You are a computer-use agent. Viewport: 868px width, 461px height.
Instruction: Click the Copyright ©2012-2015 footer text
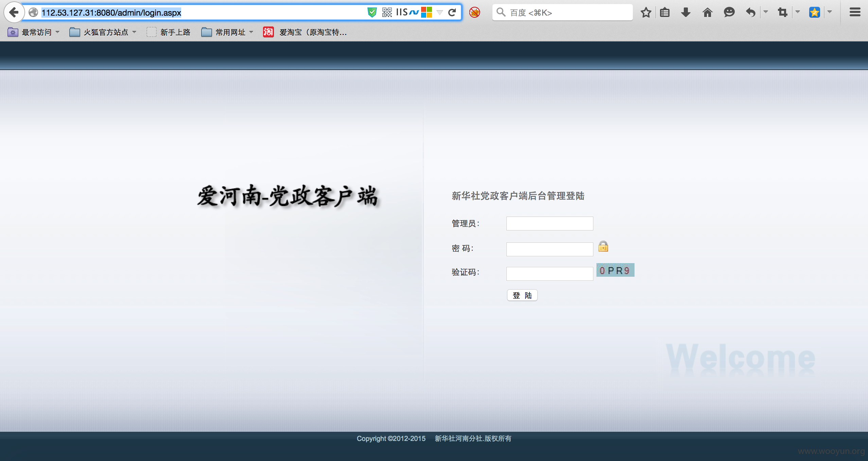tap(391, 439)
